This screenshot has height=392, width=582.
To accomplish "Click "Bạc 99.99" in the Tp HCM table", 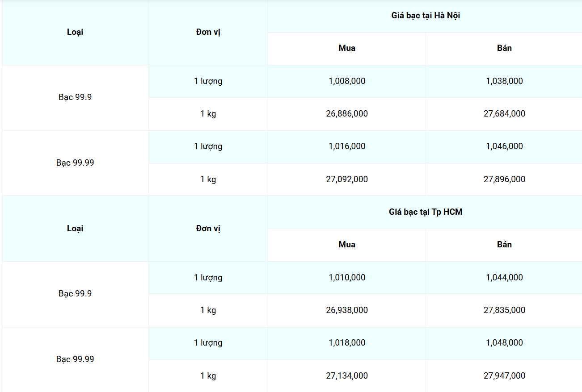I will (75, 359).
